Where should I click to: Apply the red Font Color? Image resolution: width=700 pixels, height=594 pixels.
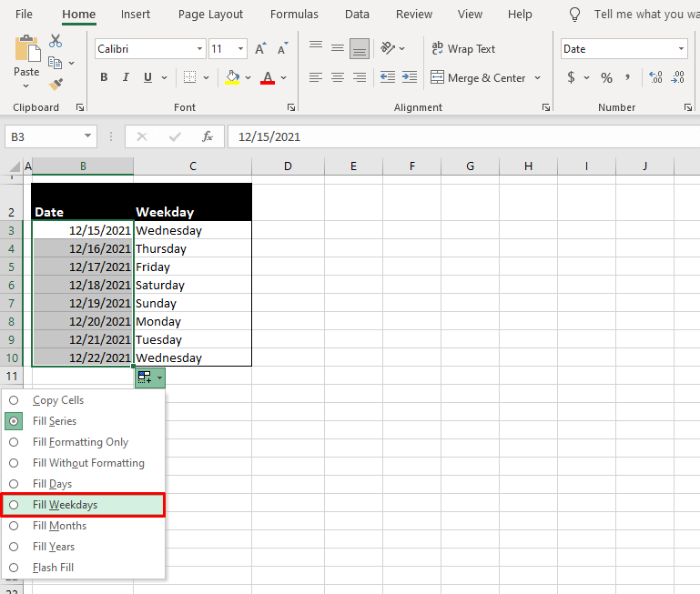(x=268, y=77)
